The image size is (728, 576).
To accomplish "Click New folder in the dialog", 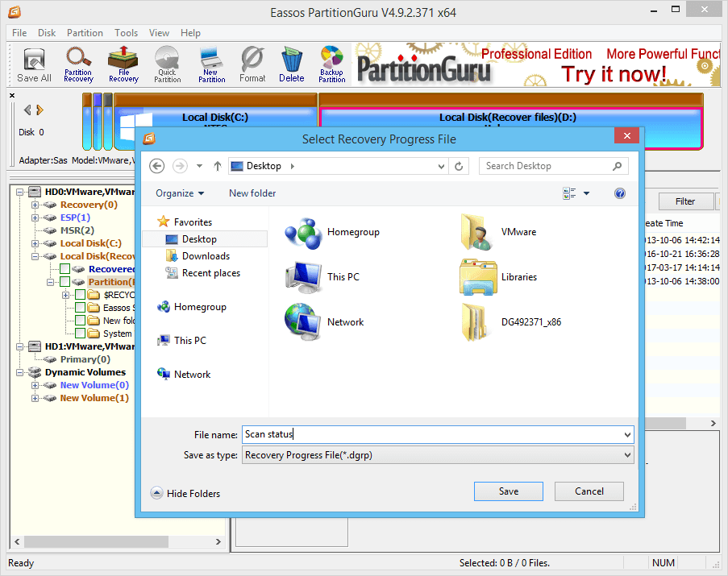I will pos(252,193).
